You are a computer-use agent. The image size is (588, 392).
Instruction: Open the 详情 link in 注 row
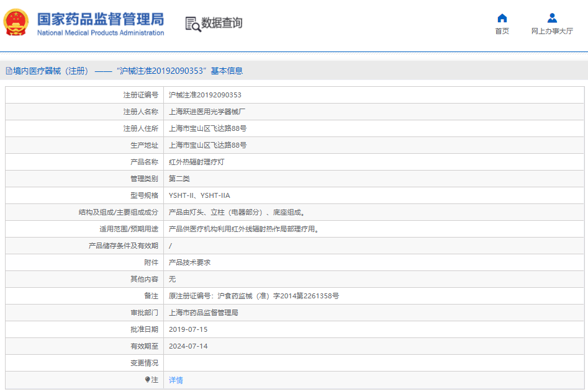tap(176, 380)
